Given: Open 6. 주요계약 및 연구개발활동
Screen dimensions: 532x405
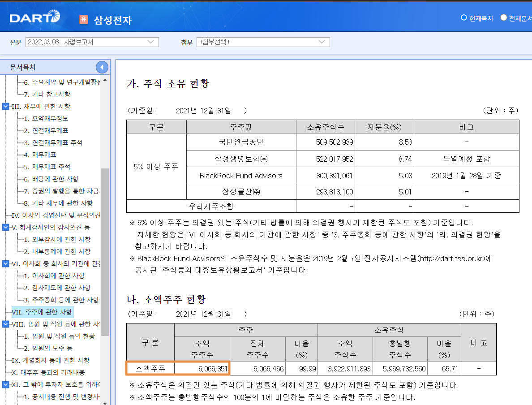Looking at the screenshot, I should click(x=62, y=82).
